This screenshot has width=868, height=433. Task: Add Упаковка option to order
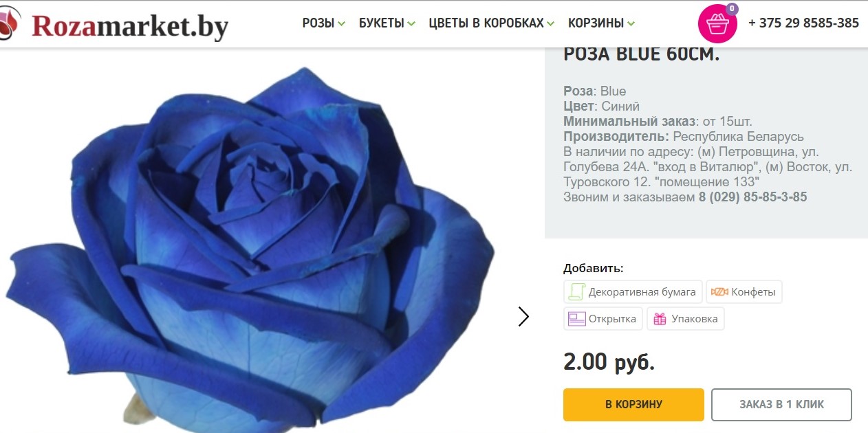click(686, 319)
